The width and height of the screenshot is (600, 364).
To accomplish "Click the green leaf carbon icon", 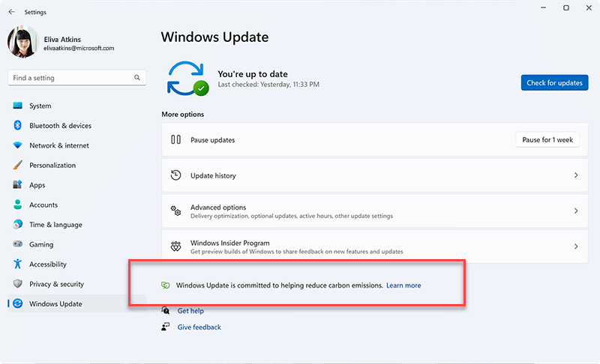I will coord(165,285).
